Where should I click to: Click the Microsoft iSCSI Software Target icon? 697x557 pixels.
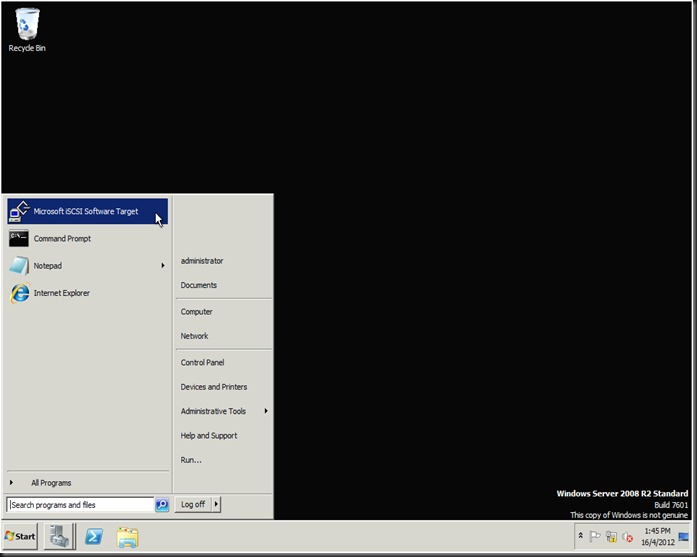coord(19,212)
